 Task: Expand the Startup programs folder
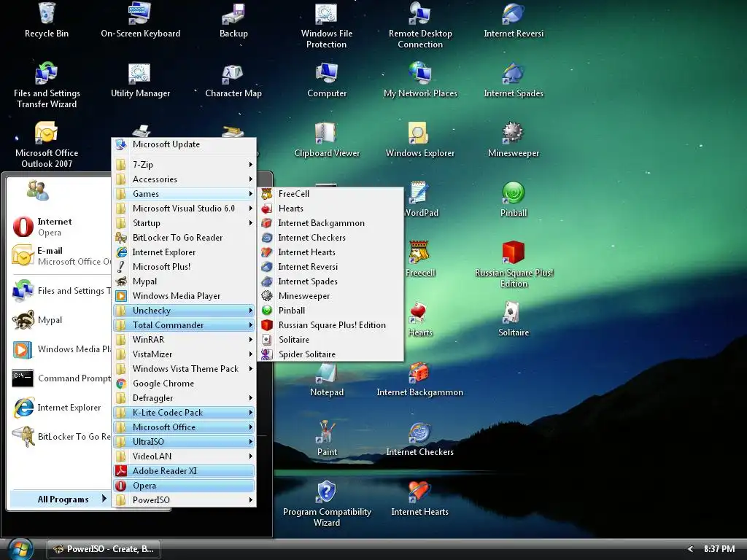(x=184, y=223)
